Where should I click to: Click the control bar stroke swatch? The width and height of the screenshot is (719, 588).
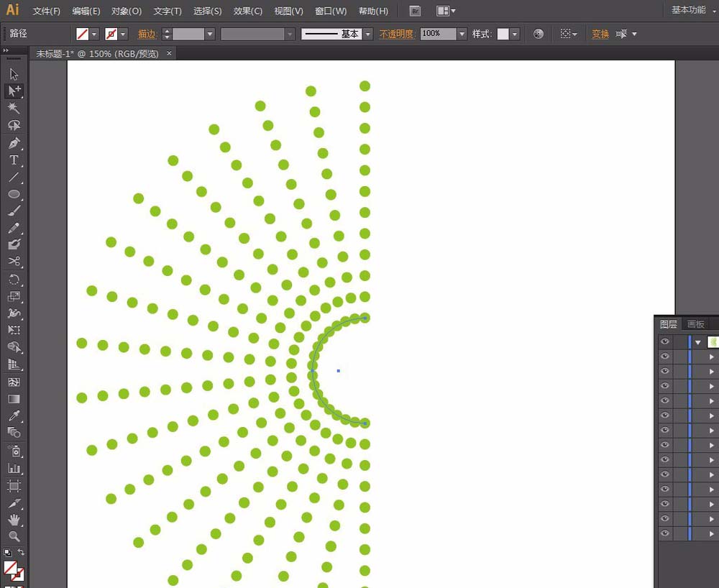tap(111, 34)
